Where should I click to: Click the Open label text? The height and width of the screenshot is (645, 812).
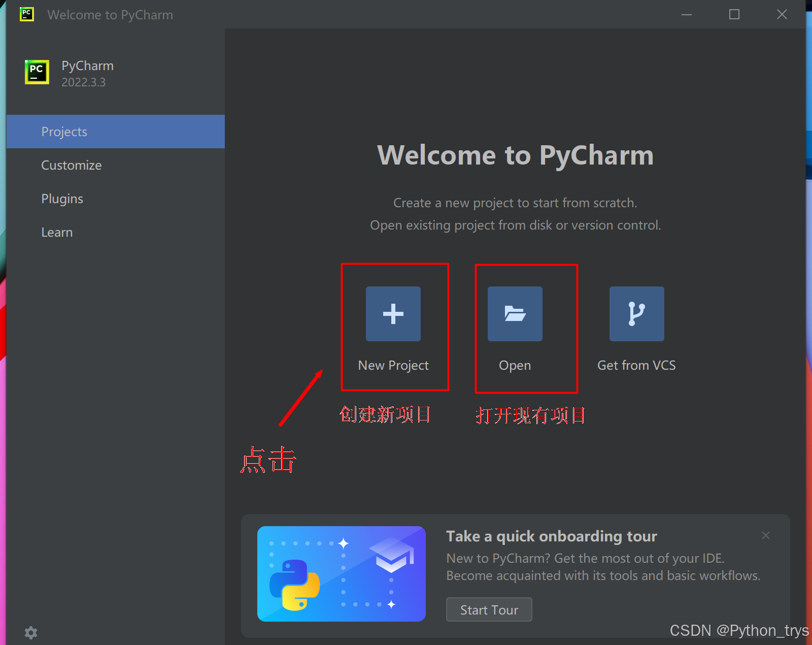tap(515, 366)
